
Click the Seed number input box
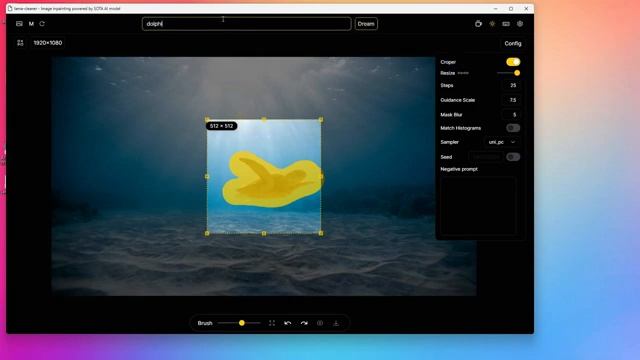pyautogui.click(x=486, y=157)
